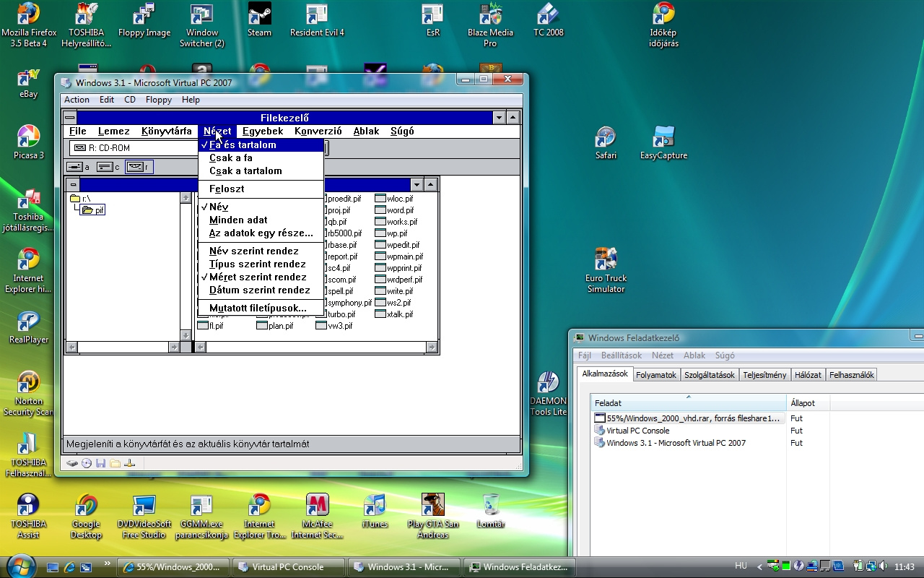Image resolution: width=924 pixels, height=578 pixels.
Task: Switch to Folyamatok tab in Feladatkezelő
Action: (656, 375)
